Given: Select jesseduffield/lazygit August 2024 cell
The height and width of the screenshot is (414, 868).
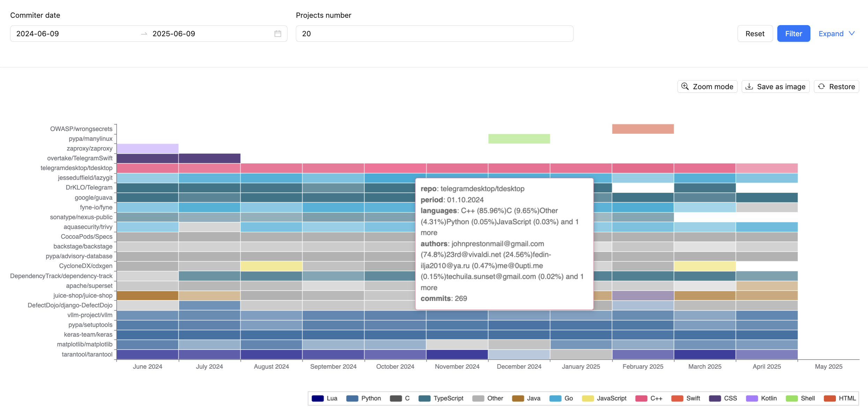Looking at the screenshot, I should (271, 178).
